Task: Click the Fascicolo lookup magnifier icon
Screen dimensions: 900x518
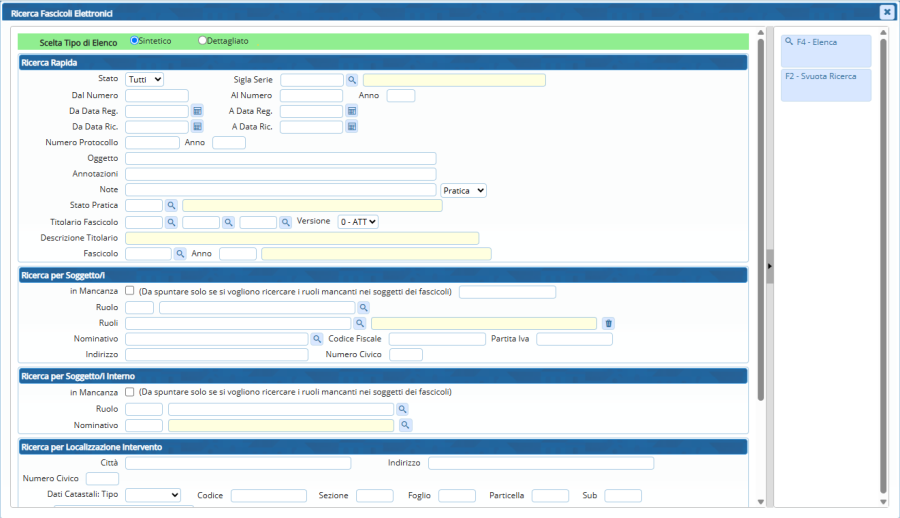Action: (x=181, y=254)
